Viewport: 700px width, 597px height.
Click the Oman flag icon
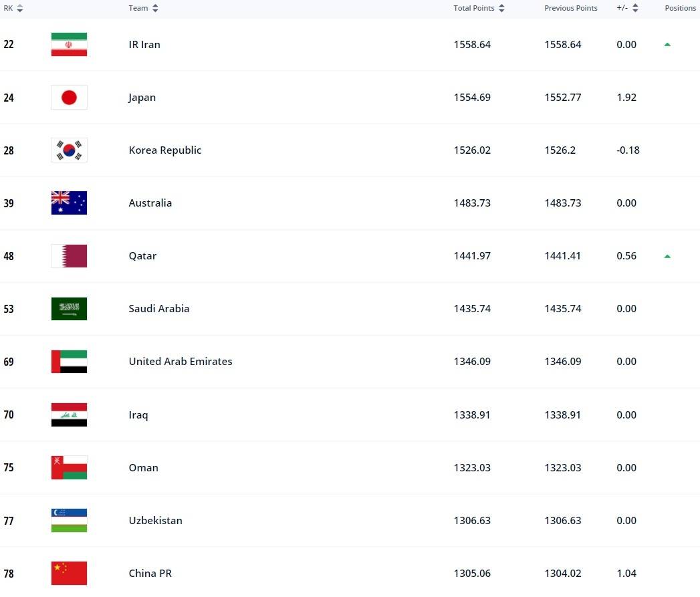[69, 467]
